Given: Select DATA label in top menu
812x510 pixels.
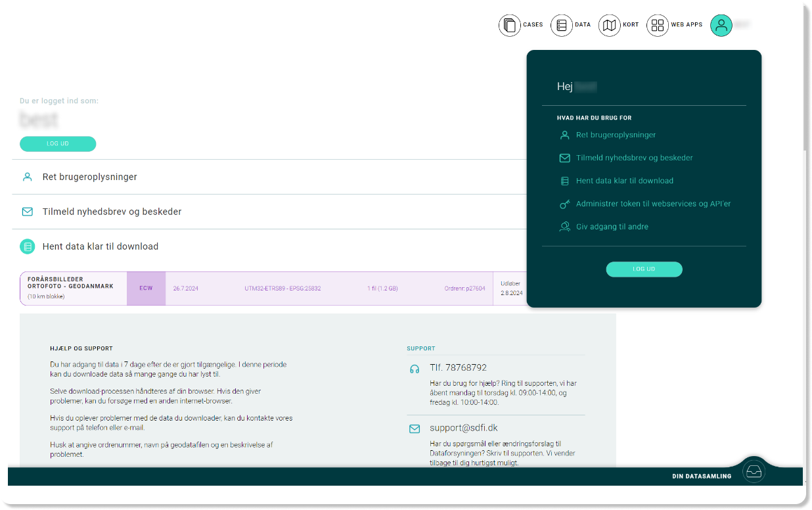Looking at the screenshot, I should point(583,25).
